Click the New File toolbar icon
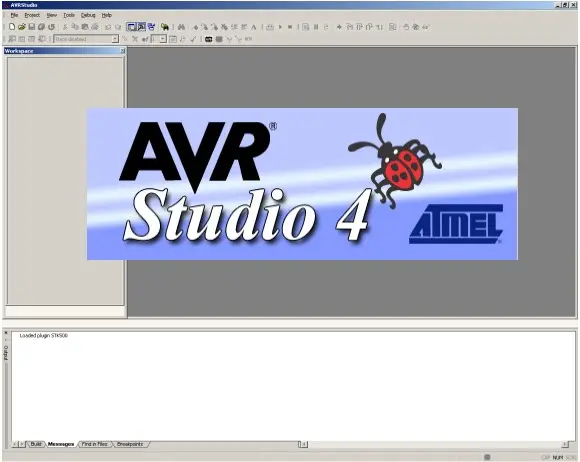Screen dimensions: 580x462 (12, 27)
